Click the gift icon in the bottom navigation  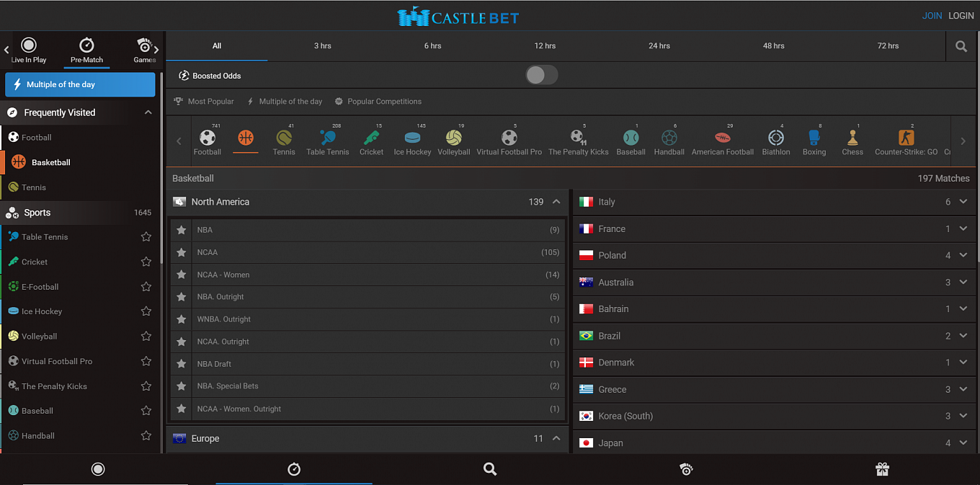coord(882,469)
